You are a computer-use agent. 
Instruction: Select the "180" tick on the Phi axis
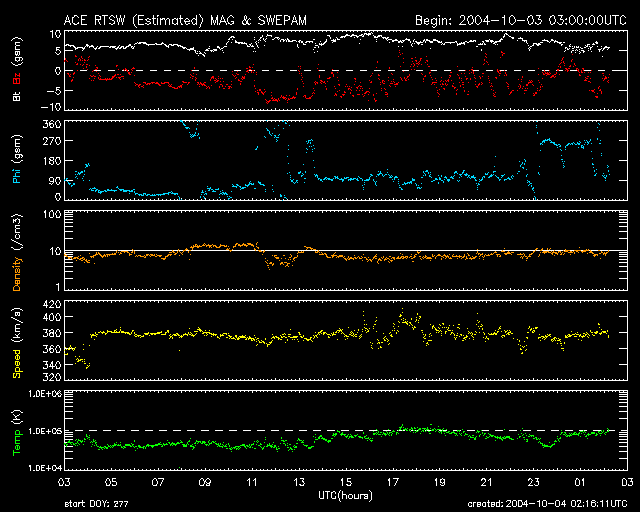coord(52,161)
